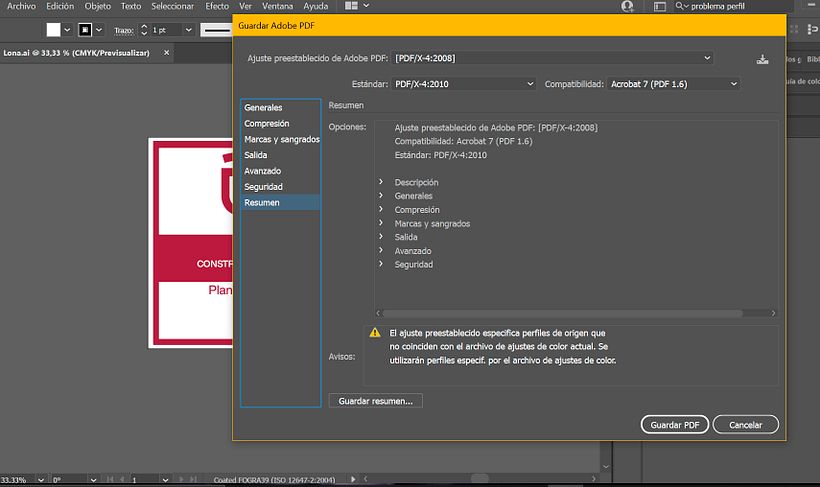Open the fill color dropdown arrow
Screen dimensions: 820x487
tap(67, 30)
